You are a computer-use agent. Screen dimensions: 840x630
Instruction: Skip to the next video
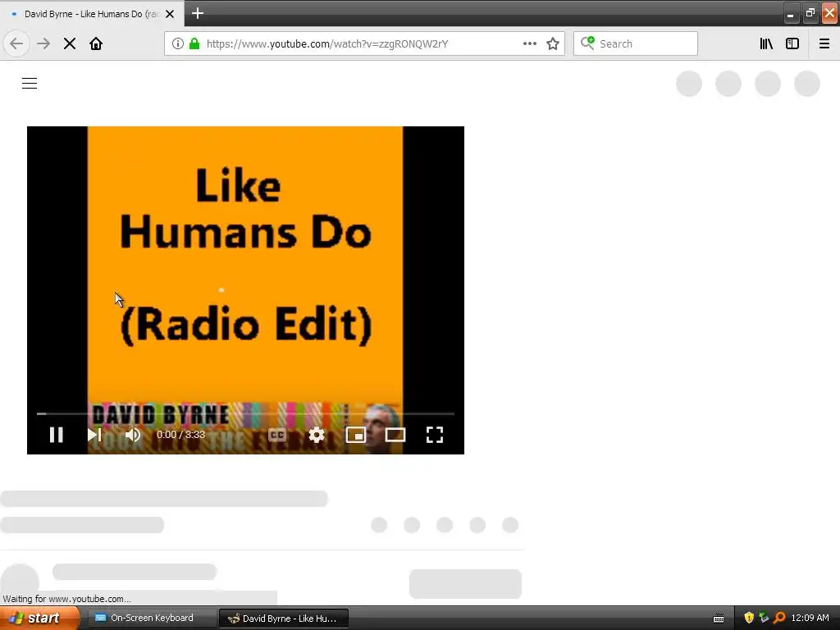pos(94,435)
